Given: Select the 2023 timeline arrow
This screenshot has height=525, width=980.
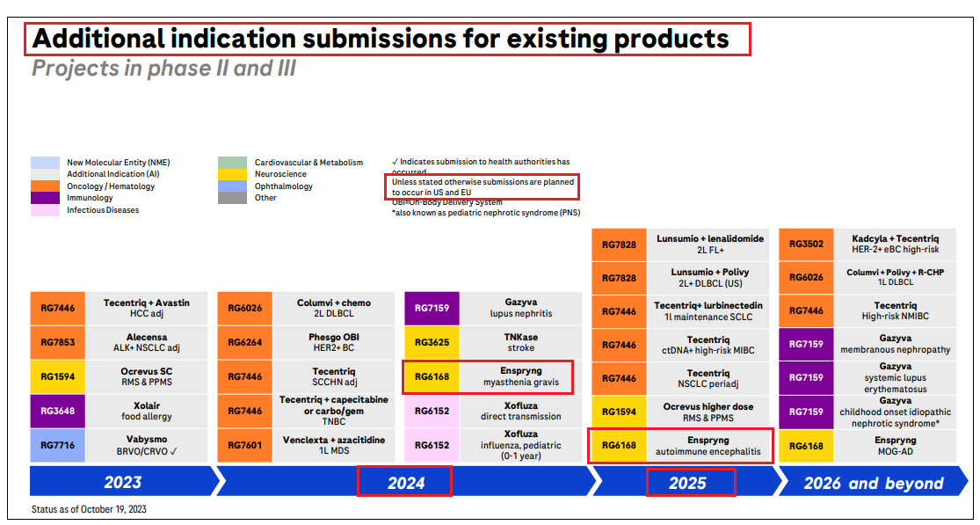Looking at the screenshot, I should pyautogui.click(x=122, y=482).
